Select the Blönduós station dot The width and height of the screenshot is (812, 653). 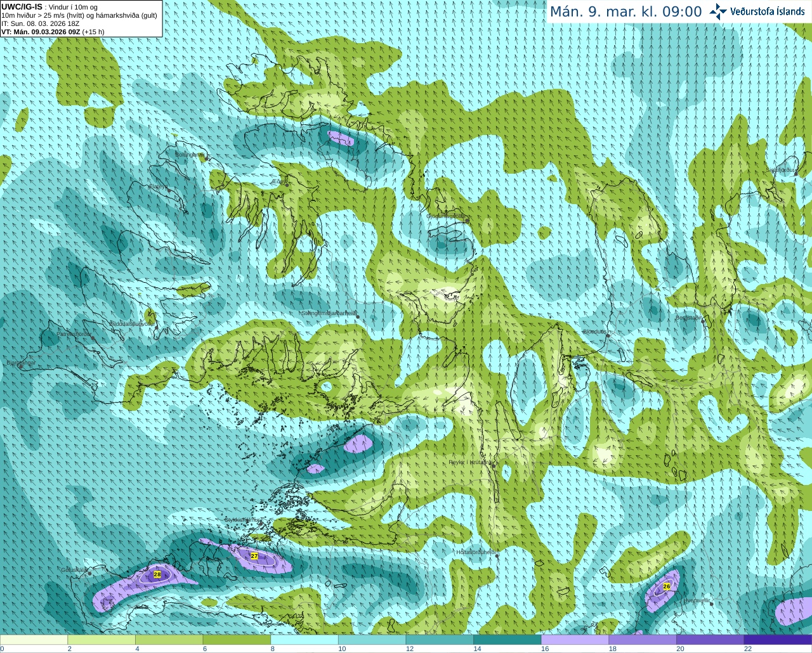click(608, 336)
